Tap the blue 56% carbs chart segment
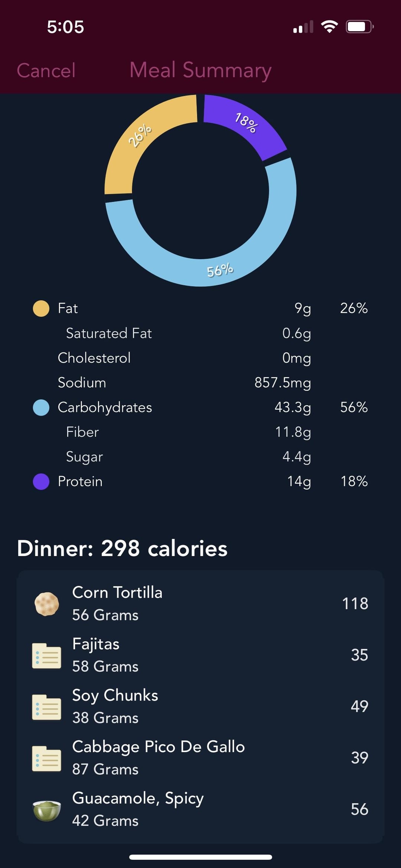Image resolution: width=401 pixels, height=868 pixels. coord(220,270)
